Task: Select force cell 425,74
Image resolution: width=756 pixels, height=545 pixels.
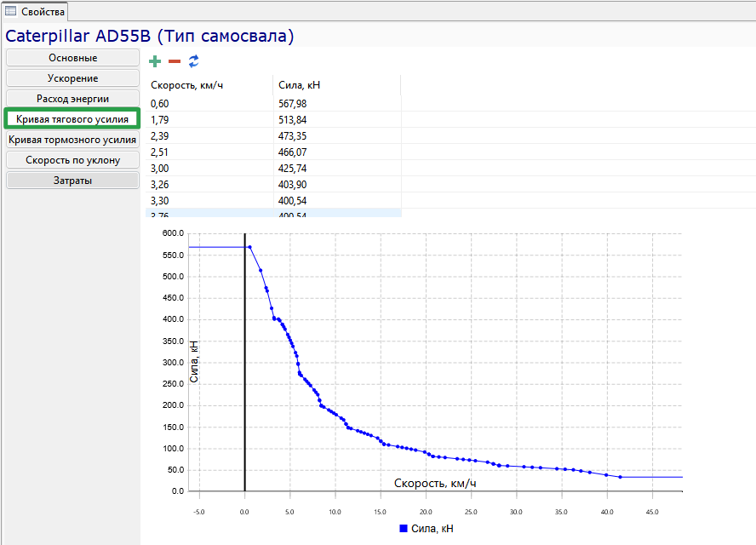Action: click(337, 169)
